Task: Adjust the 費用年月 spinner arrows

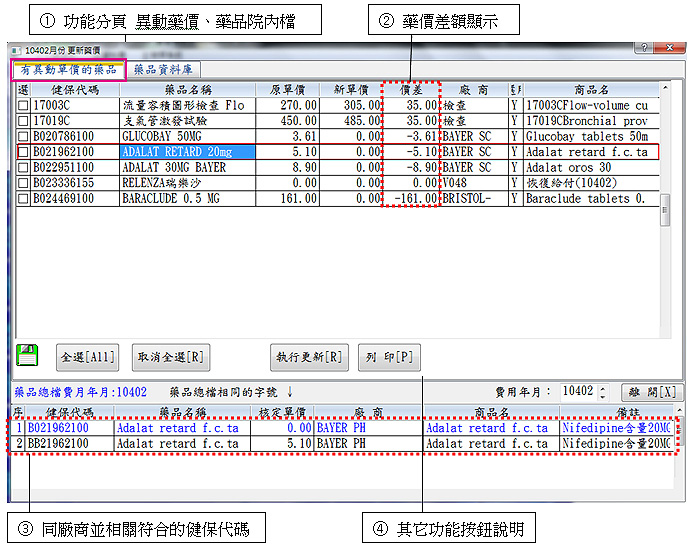Action: [x=603, y=392]
